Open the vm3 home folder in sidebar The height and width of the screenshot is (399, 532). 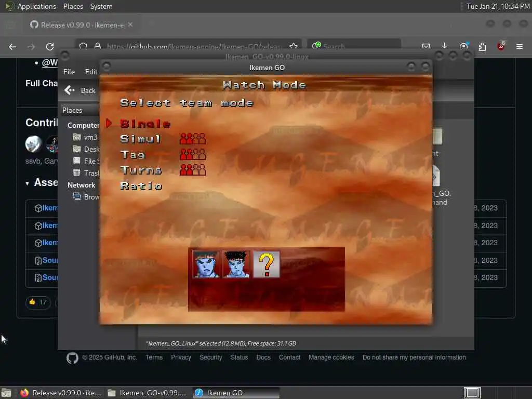(86, 137)
